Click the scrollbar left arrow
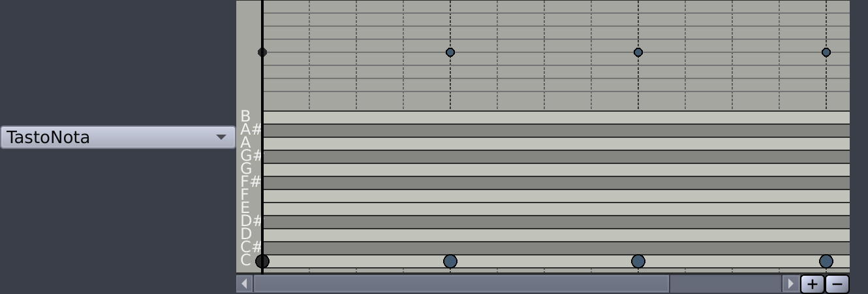 pyautogui.click(x=245, y=284)
